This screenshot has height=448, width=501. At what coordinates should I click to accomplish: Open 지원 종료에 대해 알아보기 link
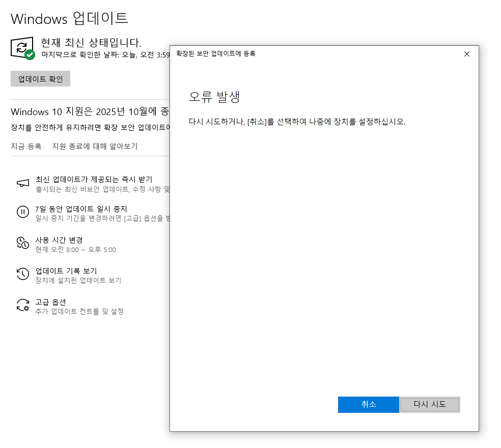[95, 146]
